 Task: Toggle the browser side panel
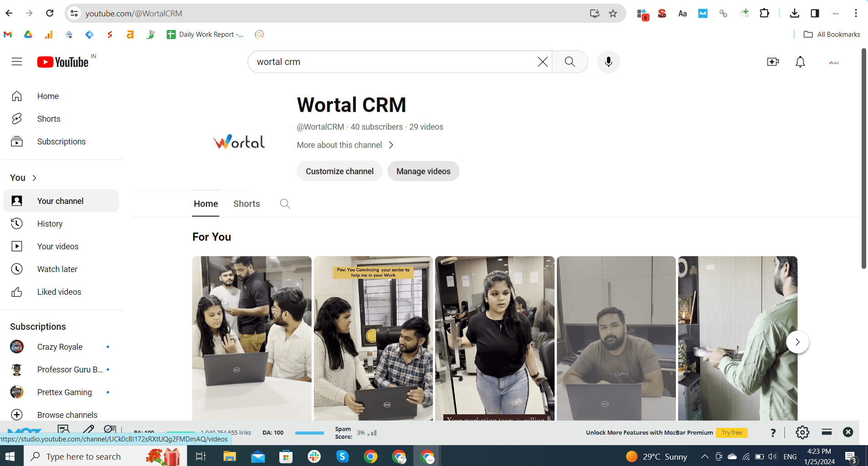click(815, 13)
